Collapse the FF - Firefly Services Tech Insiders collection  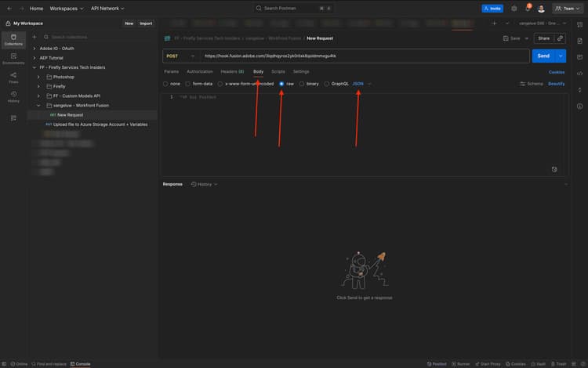point(34,67)
